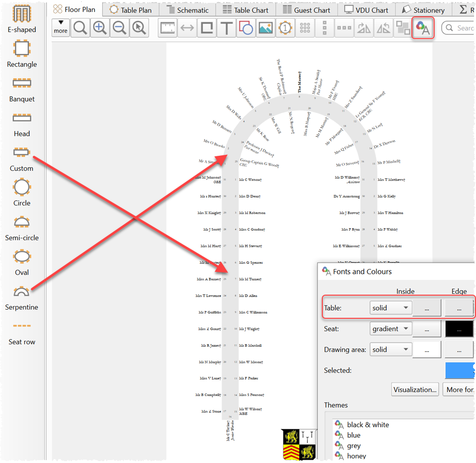Add a Serpentine table from sidebar
The image size is (476, 463).
point(22,297)
